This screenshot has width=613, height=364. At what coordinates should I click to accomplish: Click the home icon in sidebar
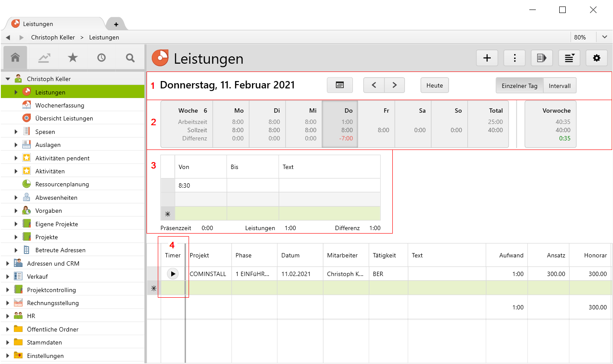[x=15, y=58]
